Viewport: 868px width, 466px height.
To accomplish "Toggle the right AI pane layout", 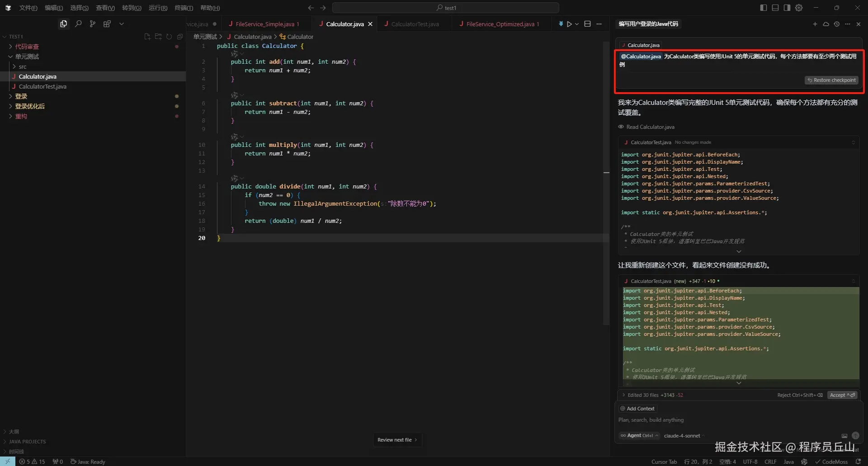I will click(x=787, y=8).
